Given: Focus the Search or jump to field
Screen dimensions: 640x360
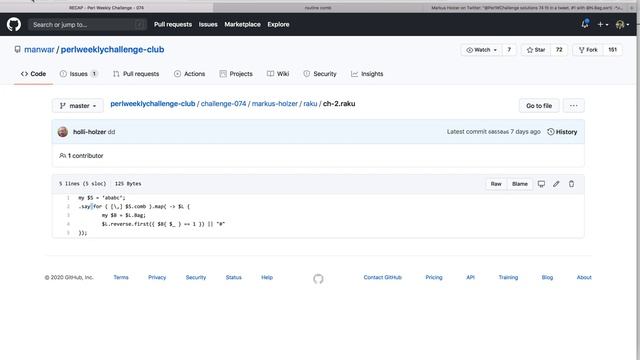Looking at the screenshot, I should 87,25.
